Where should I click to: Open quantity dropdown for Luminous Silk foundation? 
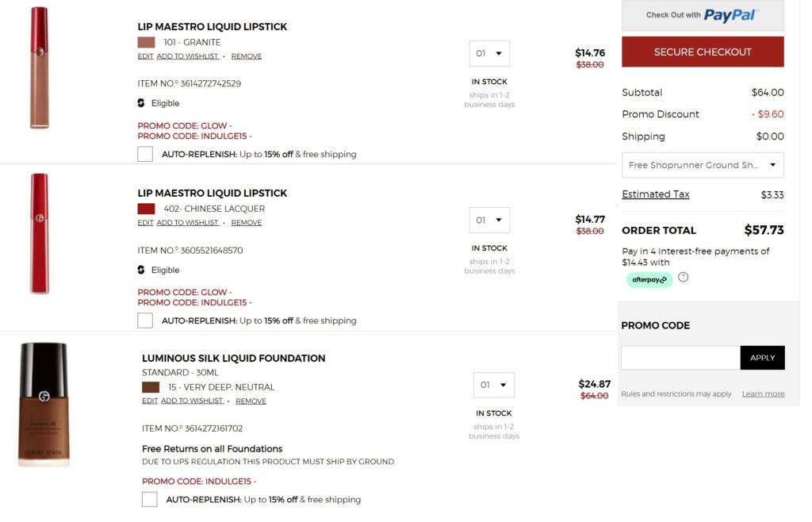coord(494,385)
